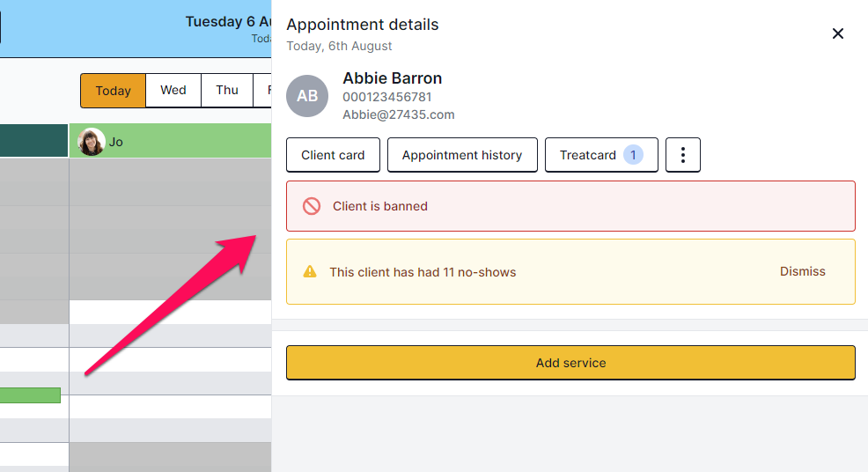Switch to the Wed day tab

[173, 91]
